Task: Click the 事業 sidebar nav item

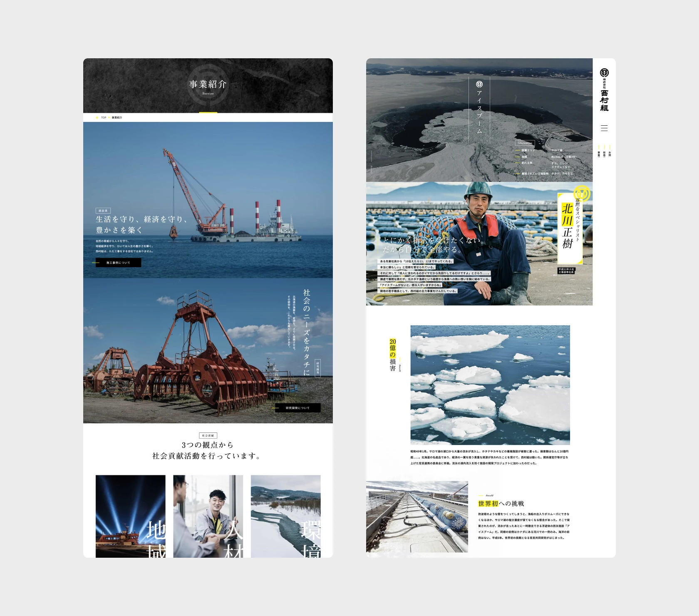Action: tap(599, 151)
